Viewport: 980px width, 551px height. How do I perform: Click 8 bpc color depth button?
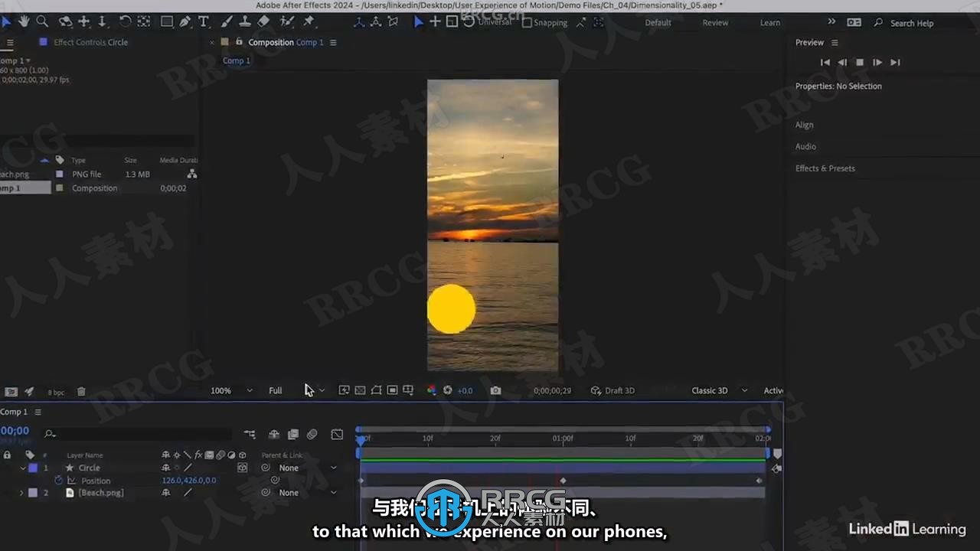click(56, 392)
